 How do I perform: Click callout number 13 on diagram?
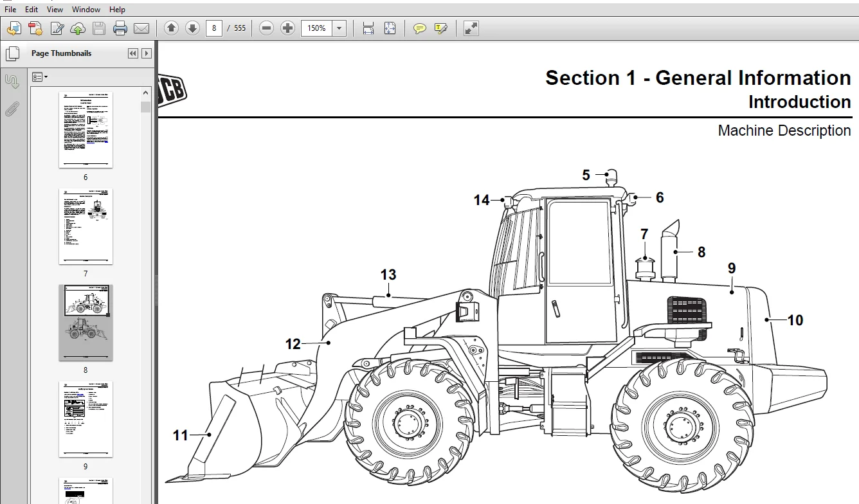(x=388, y=275)
